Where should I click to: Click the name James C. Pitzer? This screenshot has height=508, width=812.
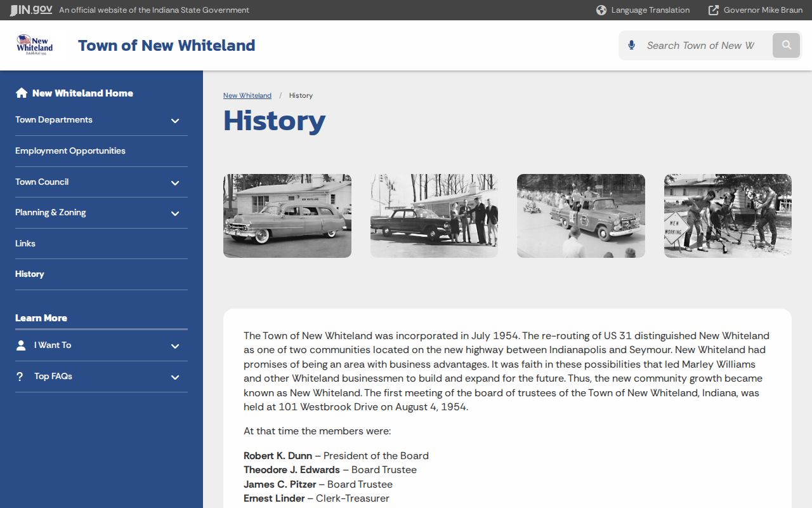[x=280, y=485]
